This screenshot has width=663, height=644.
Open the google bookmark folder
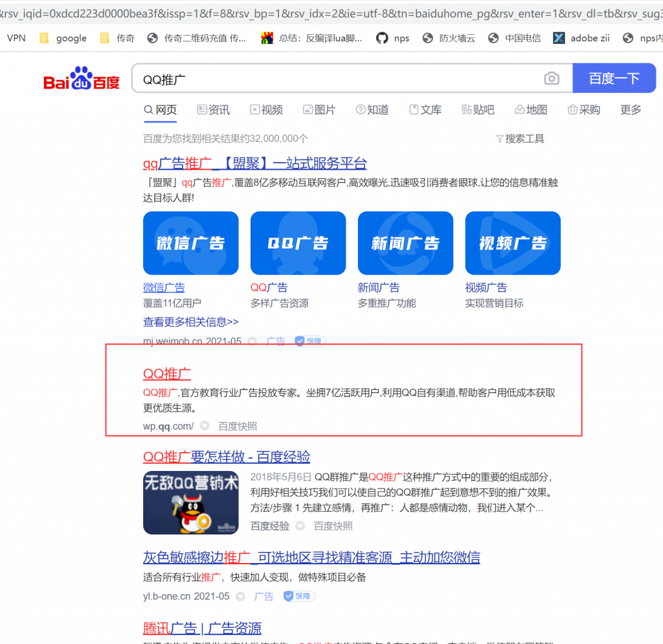coord(63,38)
